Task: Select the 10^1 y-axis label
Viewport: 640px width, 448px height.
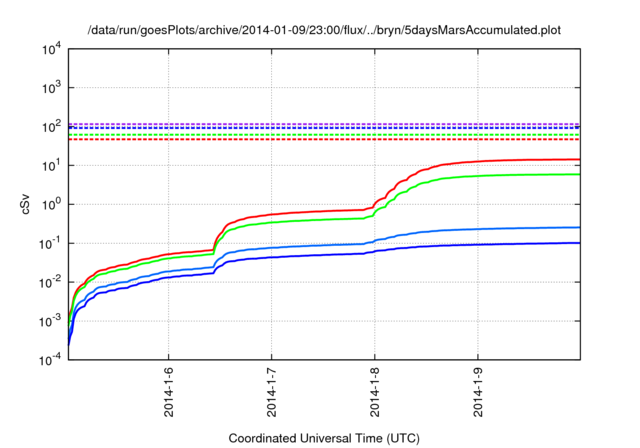Action: pyautogui.click(x=52, y=165)
